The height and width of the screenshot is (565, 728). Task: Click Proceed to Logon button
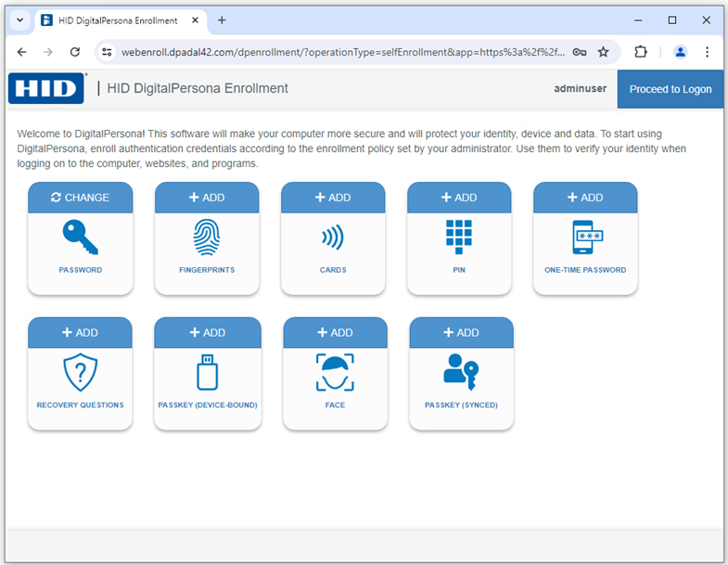point(670,89)
